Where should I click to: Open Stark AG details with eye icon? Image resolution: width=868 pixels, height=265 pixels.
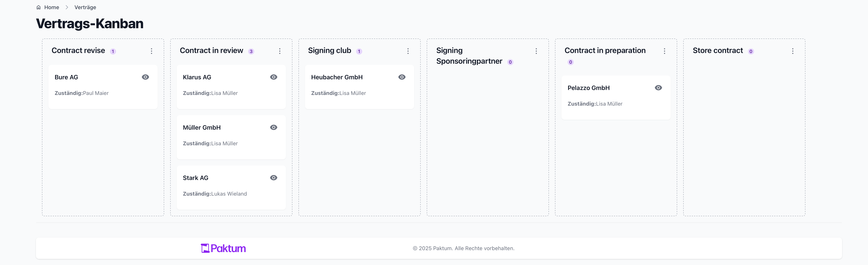tap(274, 178)
